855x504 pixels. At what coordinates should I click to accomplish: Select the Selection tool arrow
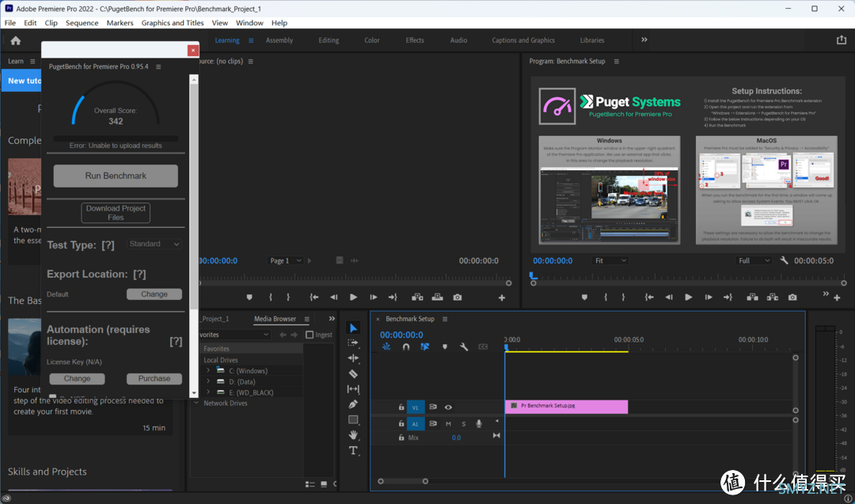coord(353,328)
